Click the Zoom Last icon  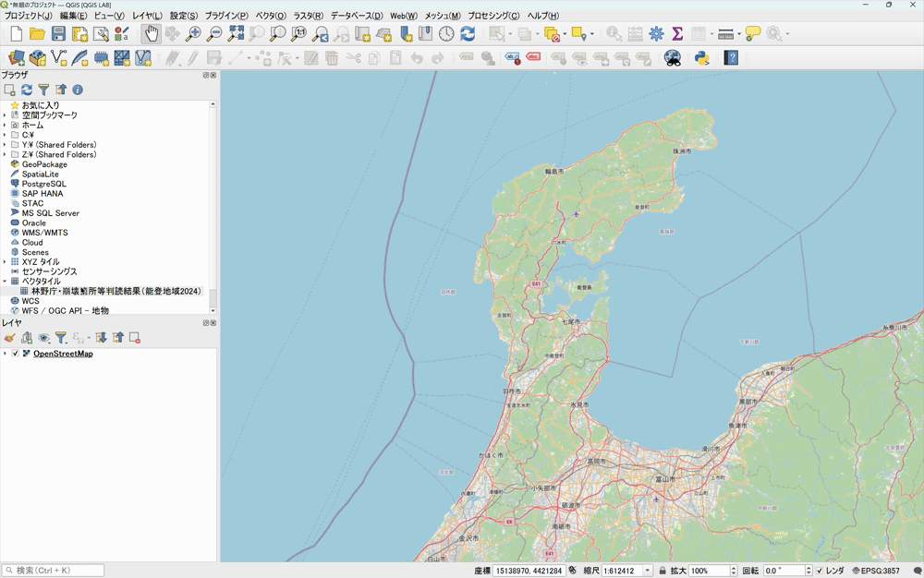[x=321, y=34]
